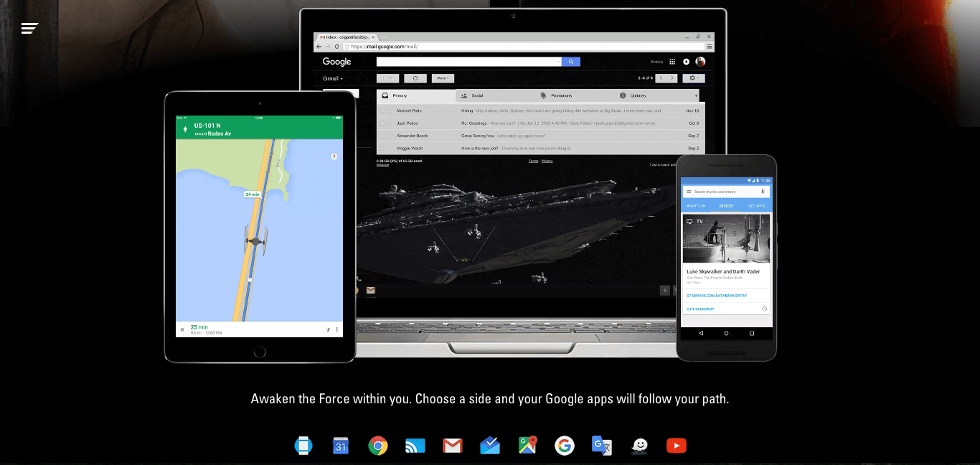Click the EDIT BACKDROP link on the phone
Screen dimensions: 980x465
(701, 308)
